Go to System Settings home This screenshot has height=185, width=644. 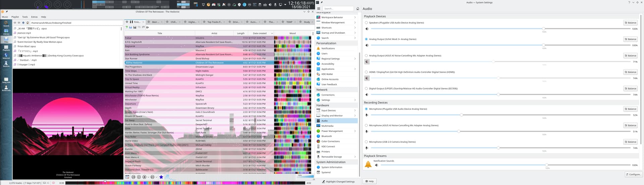pyautogui.click(x=358, y=9)
